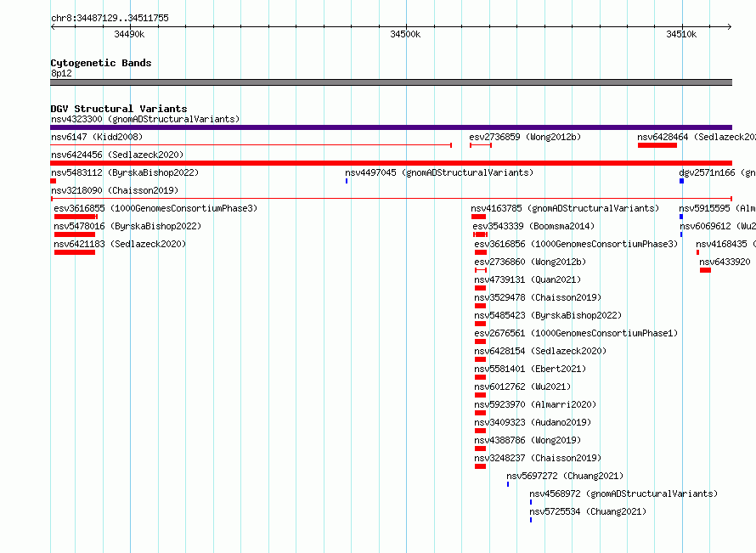
Task: Open variant nsv5725534 (Chuang2021)
Action: 588,511
